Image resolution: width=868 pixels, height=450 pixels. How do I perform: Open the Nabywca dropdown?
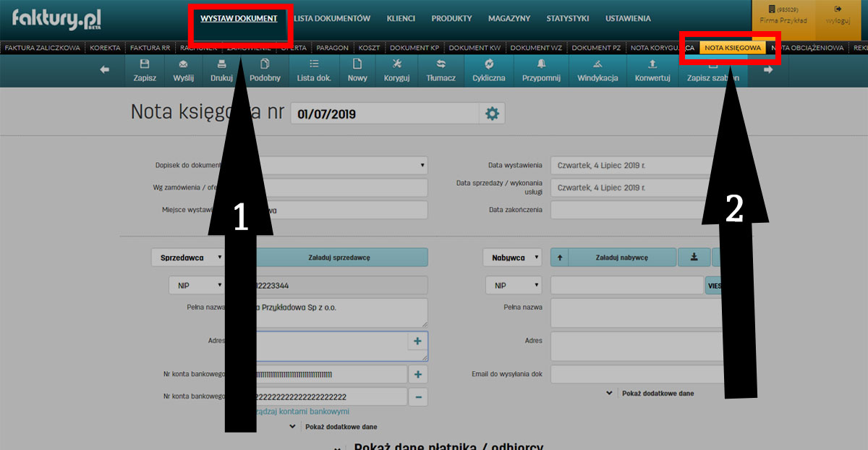(512, 258)
